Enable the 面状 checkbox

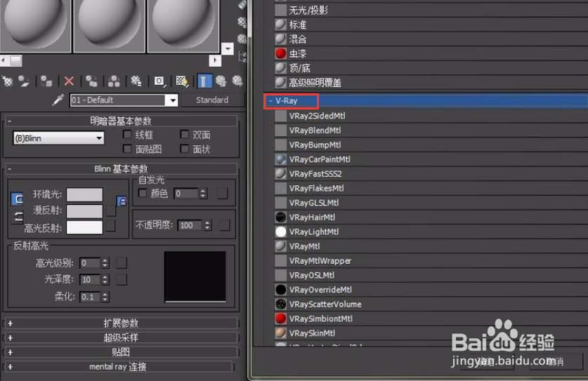point(184,149)
